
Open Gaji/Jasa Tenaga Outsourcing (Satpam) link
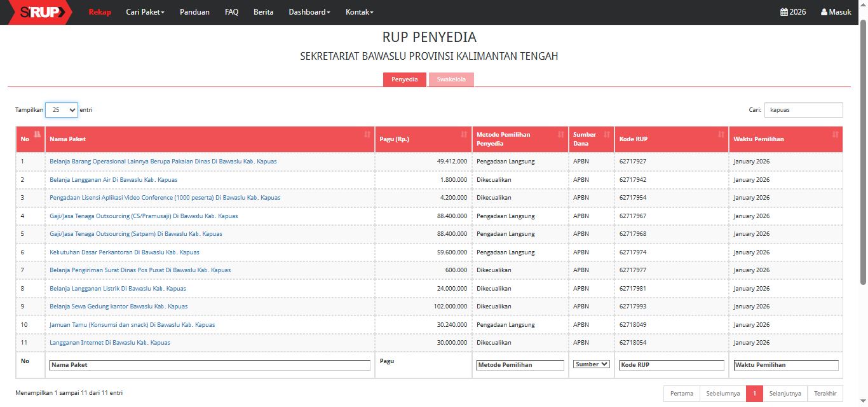click(136, 234)
